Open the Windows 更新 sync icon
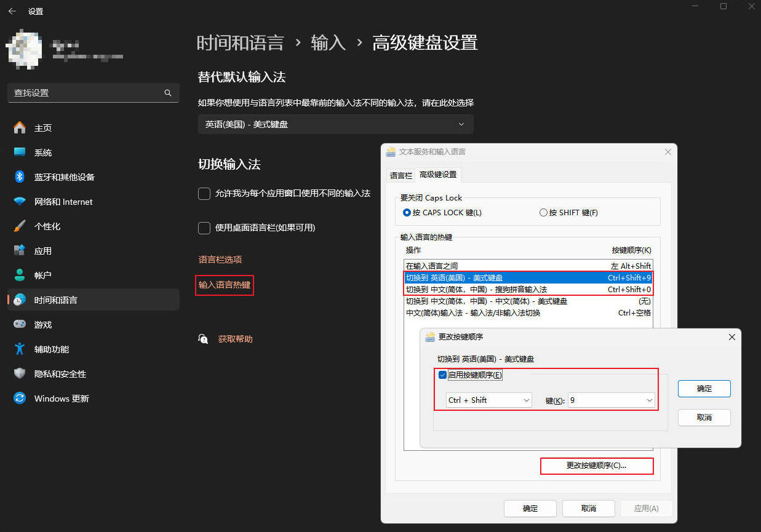The width and height of the screenshot is (761, 532). [x=20, y=399]
